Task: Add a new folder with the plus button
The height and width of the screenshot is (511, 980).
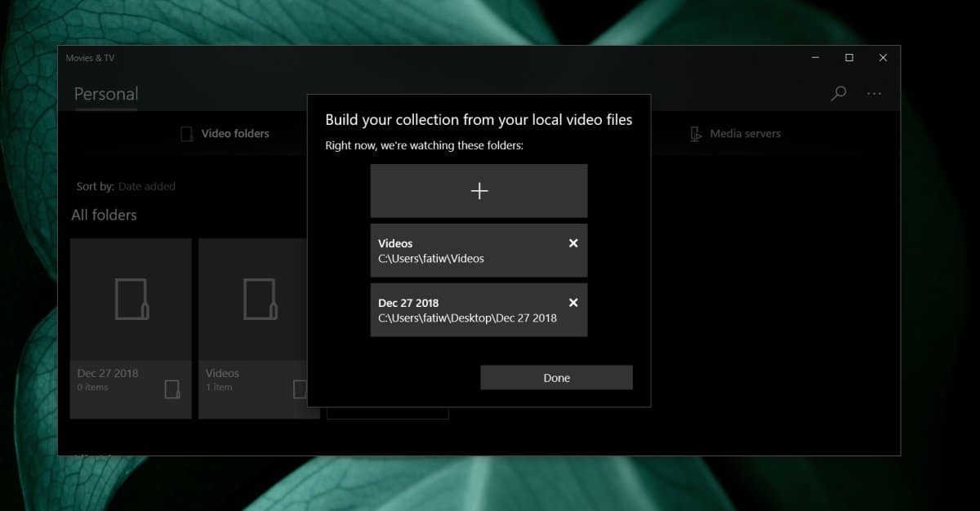Action: pyautogui.click(x=479, y=191)
